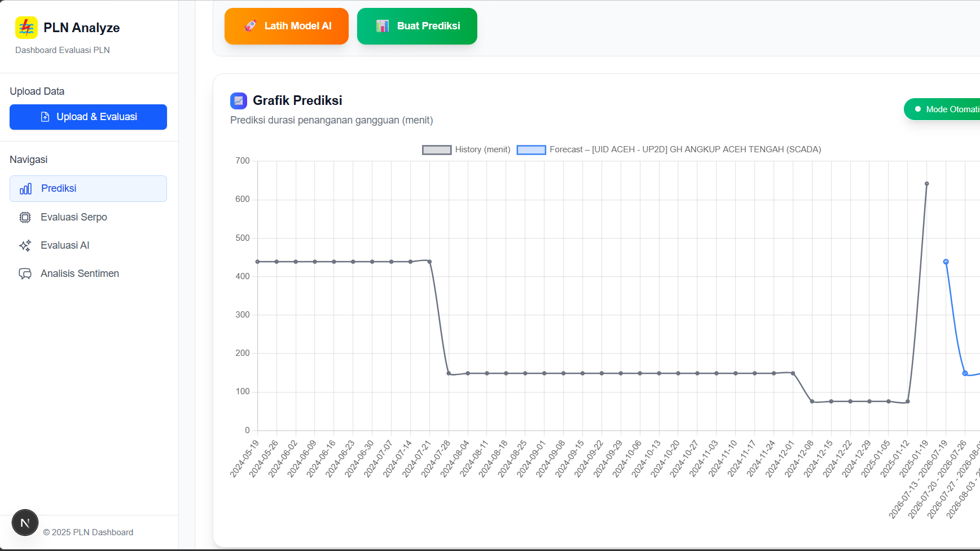The width and height of the screenshot is (980, 551).
Task: Click the rocket icon on Latih Model AI
Action: 251,26
